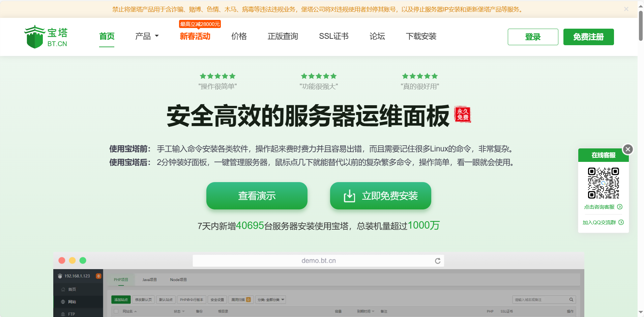Click the star rating above 操作很简单
Viewport: 644px width, 317px height.
217,76
